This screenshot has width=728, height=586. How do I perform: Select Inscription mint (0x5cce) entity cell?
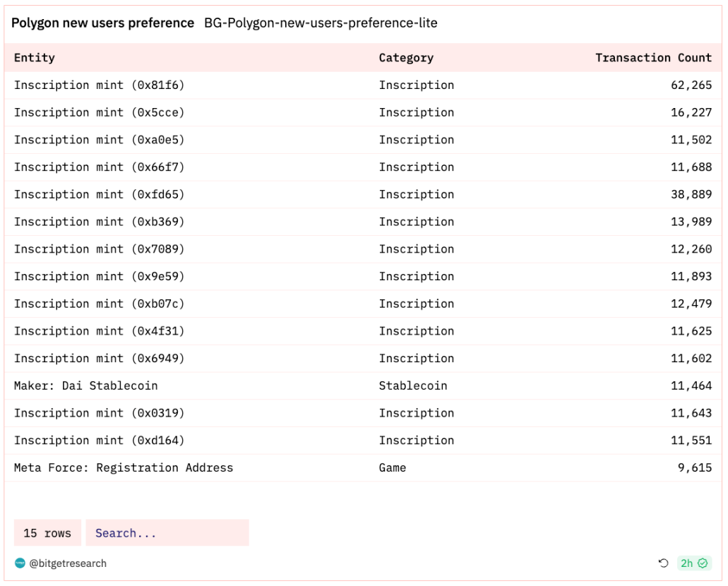[x=100, y=112]
